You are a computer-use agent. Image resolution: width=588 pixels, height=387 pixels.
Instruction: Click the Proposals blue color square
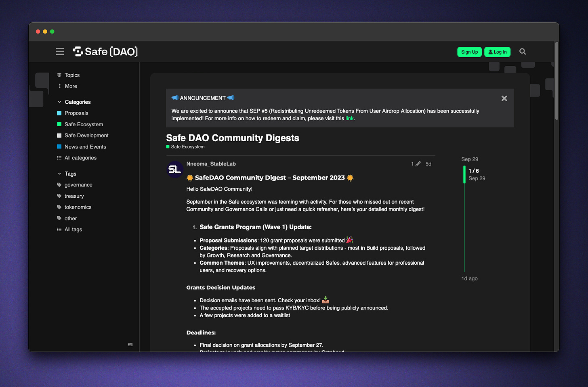(59, 113)
